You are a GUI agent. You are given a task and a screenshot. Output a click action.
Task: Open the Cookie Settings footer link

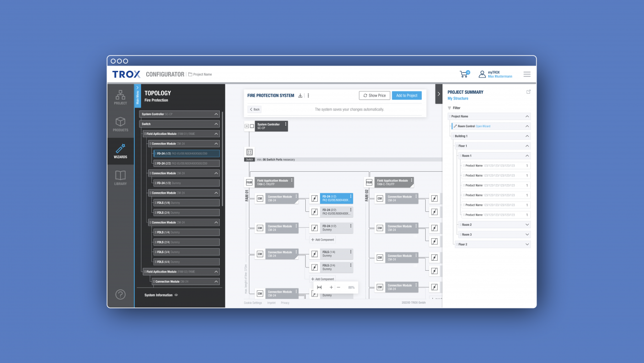tap(253, 303)
